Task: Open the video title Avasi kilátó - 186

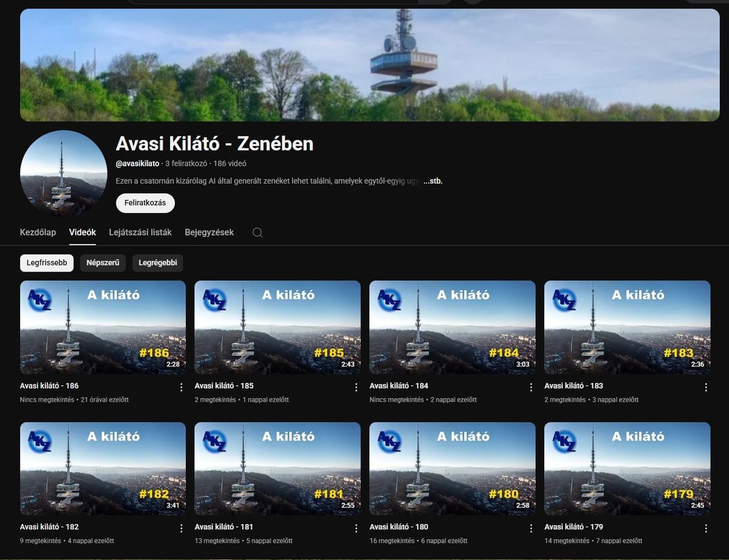Action: point(49,386)
